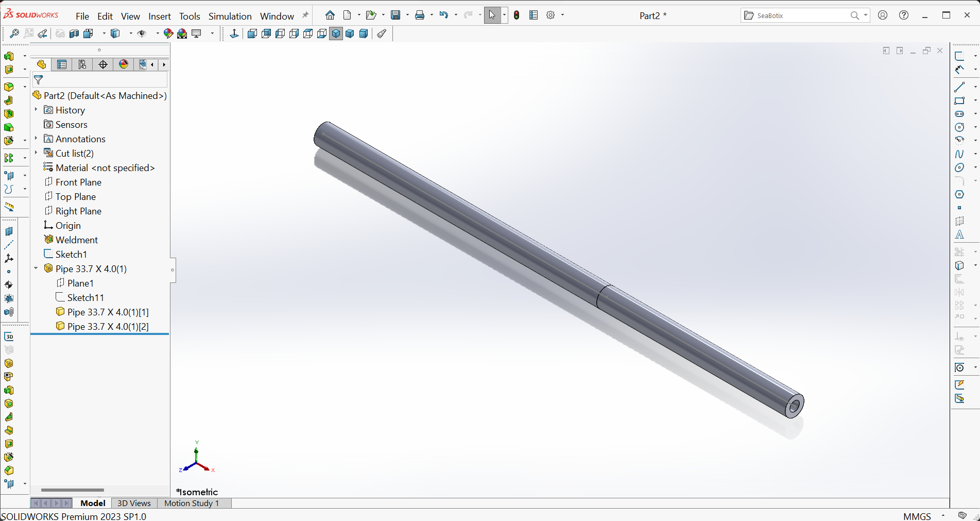The height and width of the screenshot is (521, 980).
Task: Open the MMGS unit system dropdown
Action: click(943, 516)
